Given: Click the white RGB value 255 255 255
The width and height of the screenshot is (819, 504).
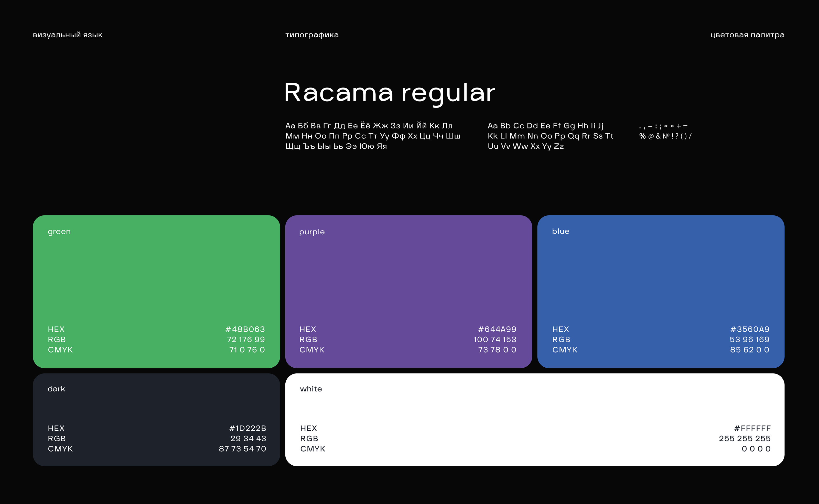Looking at the screenshot, I should (745, 439).
